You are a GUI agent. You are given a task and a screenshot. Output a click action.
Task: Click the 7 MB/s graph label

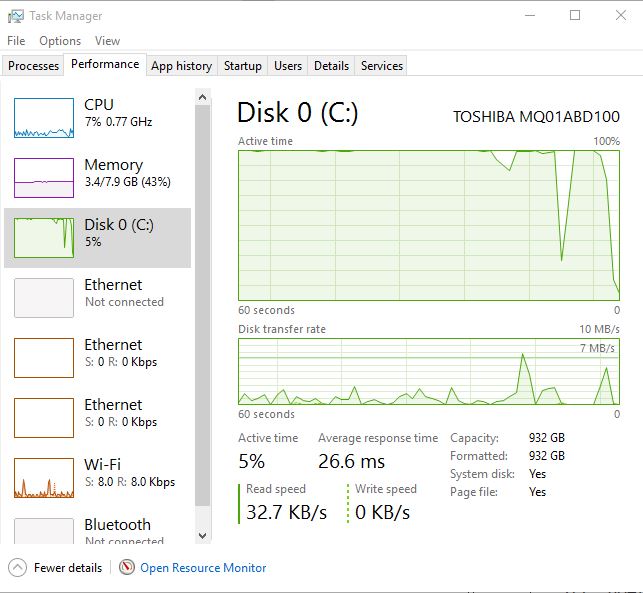(x=597, y=348)
